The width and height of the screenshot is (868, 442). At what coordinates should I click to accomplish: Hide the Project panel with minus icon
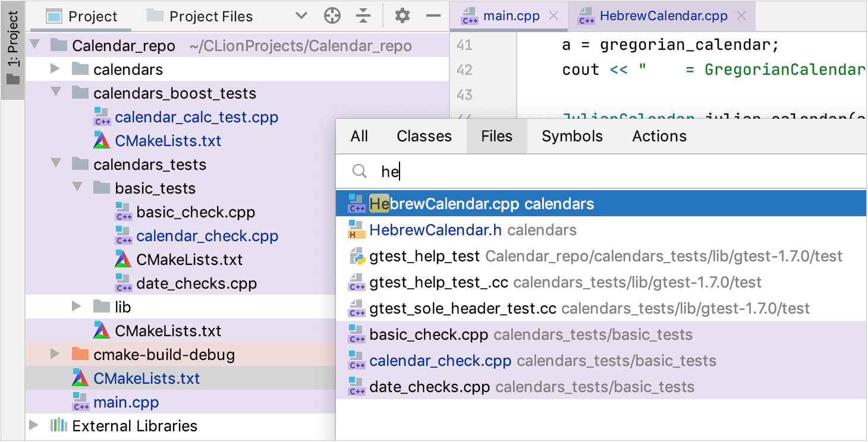434,16
